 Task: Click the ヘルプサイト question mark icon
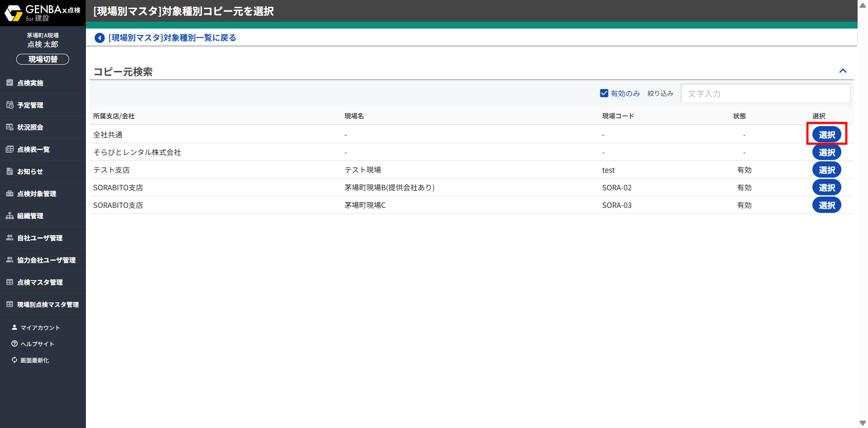[14, 344]
